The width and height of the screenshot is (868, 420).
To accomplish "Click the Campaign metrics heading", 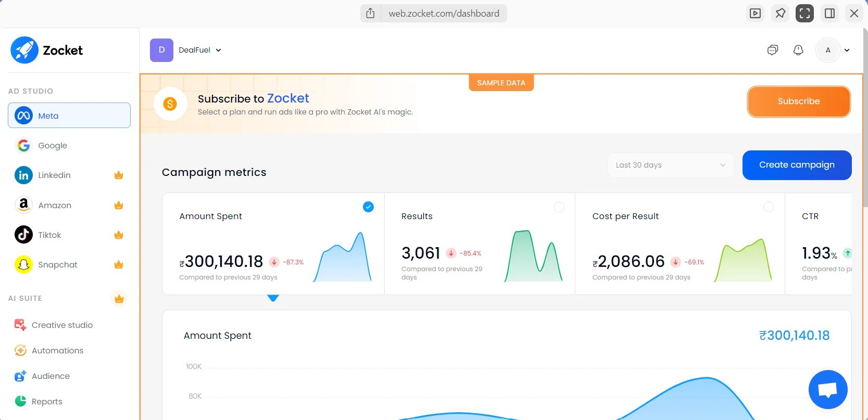I will [x=214, y=172].
